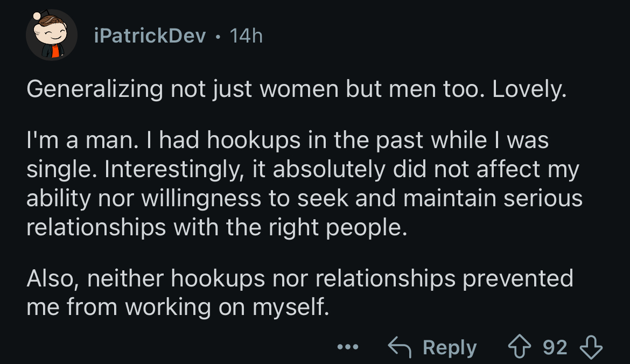The image size is (630, 364).
Task: Click the line beginning "ability nor willingness"
Action: tap(305, 198)
